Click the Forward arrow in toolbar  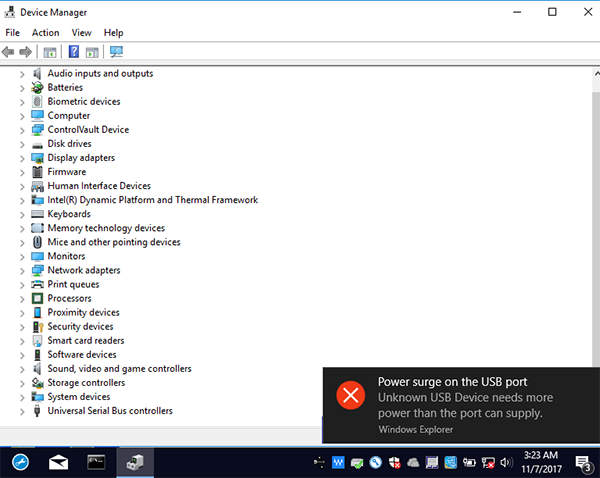(26, 52)
